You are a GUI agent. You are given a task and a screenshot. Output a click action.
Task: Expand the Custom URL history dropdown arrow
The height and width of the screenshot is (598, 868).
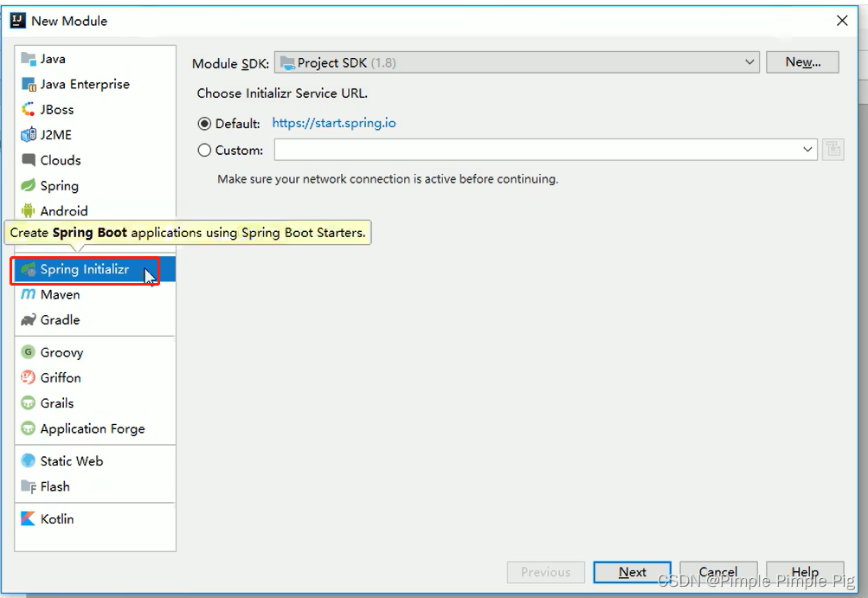tap(807, 150)
